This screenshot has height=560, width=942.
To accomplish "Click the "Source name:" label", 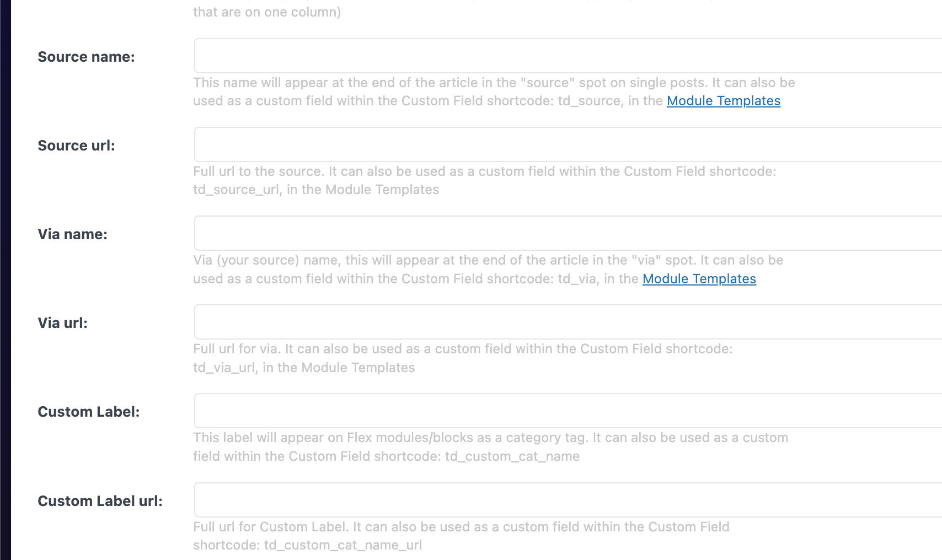I will pos(86,57).
